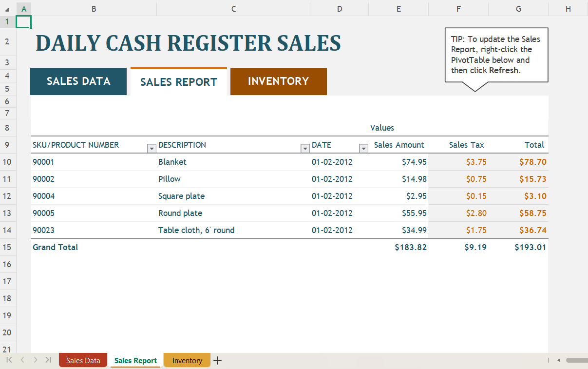Select row 15 header

pos(8,247)
